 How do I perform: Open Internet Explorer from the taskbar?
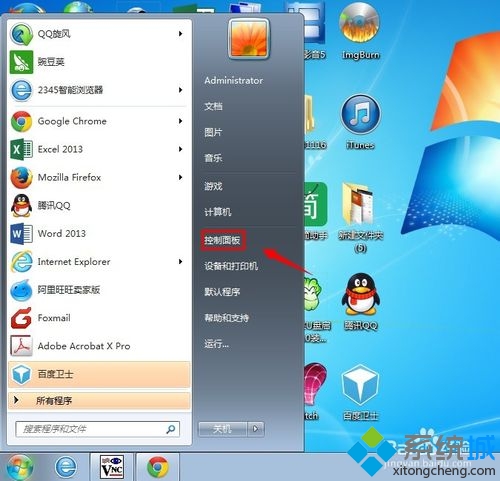coord(66,467)
